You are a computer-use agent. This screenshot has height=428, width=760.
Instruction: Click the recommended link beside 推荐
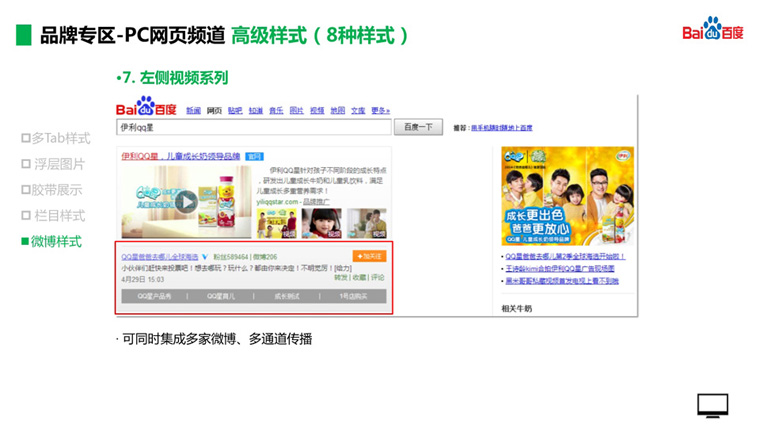tap(502, 128)
